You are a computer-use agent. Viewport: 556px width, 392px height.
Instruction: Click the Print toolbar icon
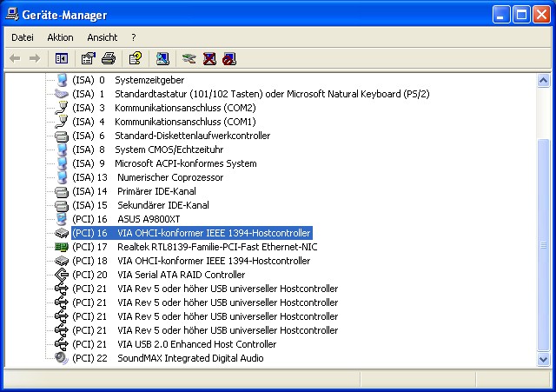[109, 58]
